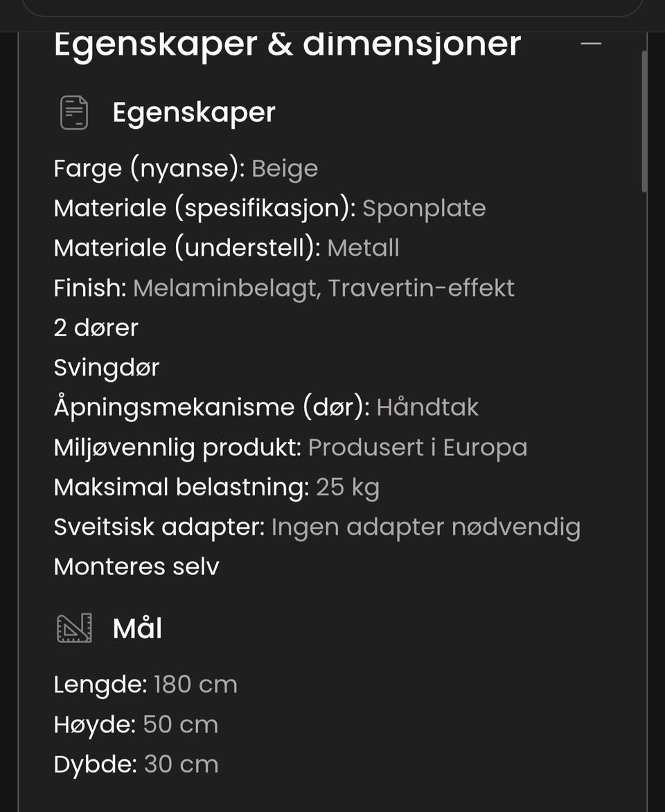
Task: Click the Egenskaper subsection heading
Action: pyautogui.click(x=194, y=113)
